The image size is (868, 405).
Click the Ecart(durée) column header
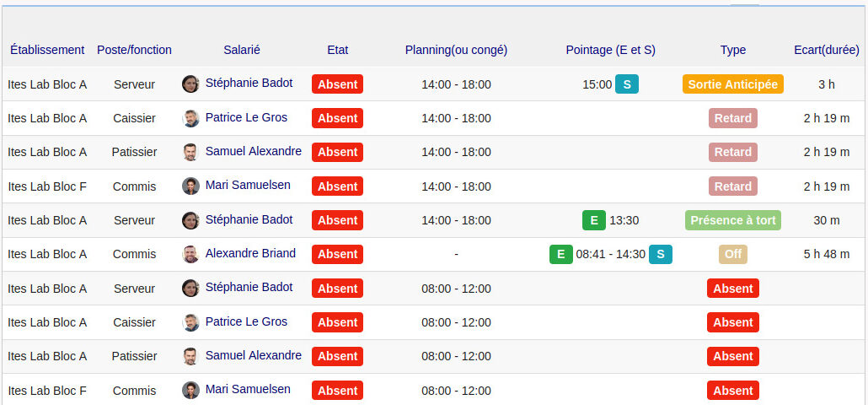(x=827, y=50)
